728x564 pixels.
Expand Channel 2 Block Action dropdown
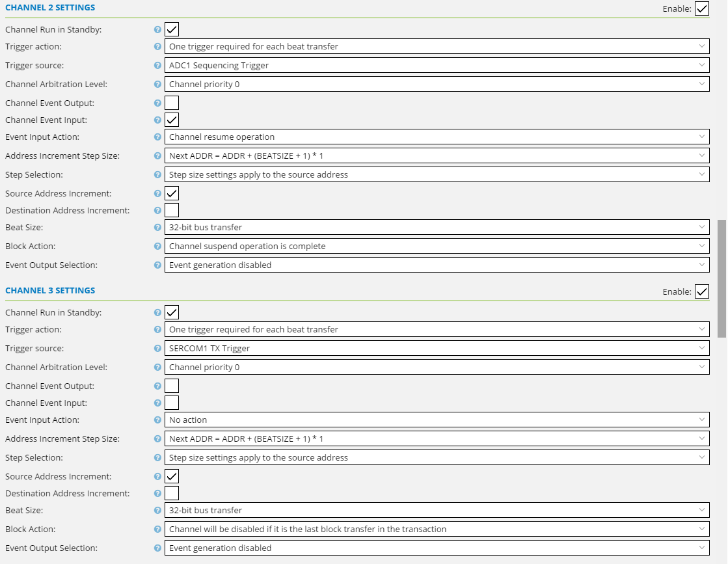point(437,246)
